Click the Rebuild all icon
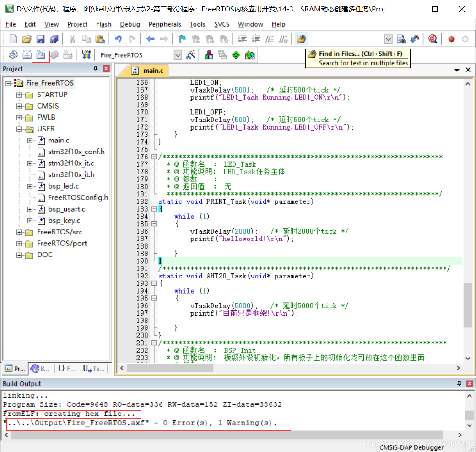 41,55
